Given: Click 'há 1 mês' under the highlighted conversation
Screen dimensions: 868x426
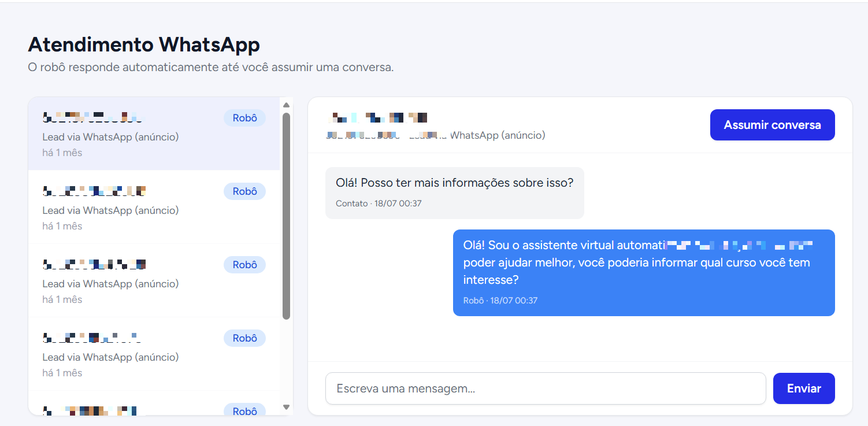Looking at the screenshot, I should coord(62,153).
